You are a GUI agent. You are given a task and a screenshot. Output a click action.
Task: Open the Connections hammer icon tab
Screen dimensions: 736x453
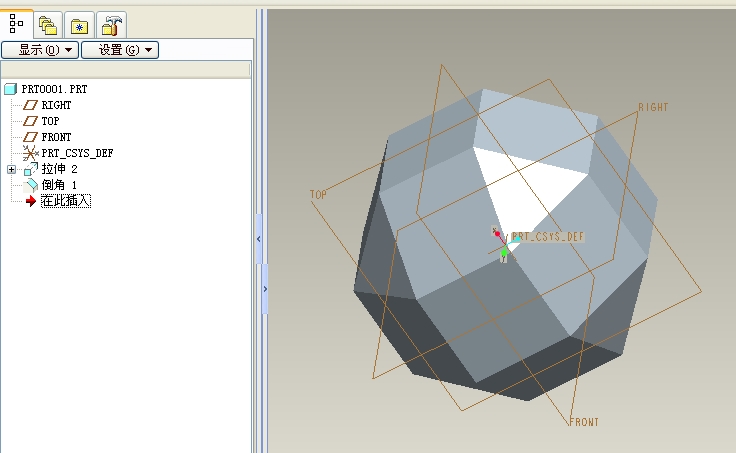pyautogui.click(x=111, y=25)
